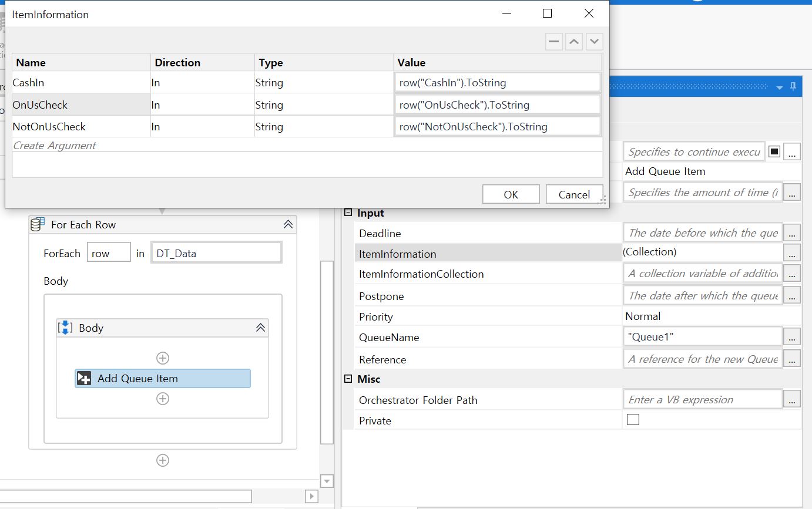Viewport: 812px width, 509px height.
Task: Open ellipsis editor for ItemInformation property
Action: [792, 253]
